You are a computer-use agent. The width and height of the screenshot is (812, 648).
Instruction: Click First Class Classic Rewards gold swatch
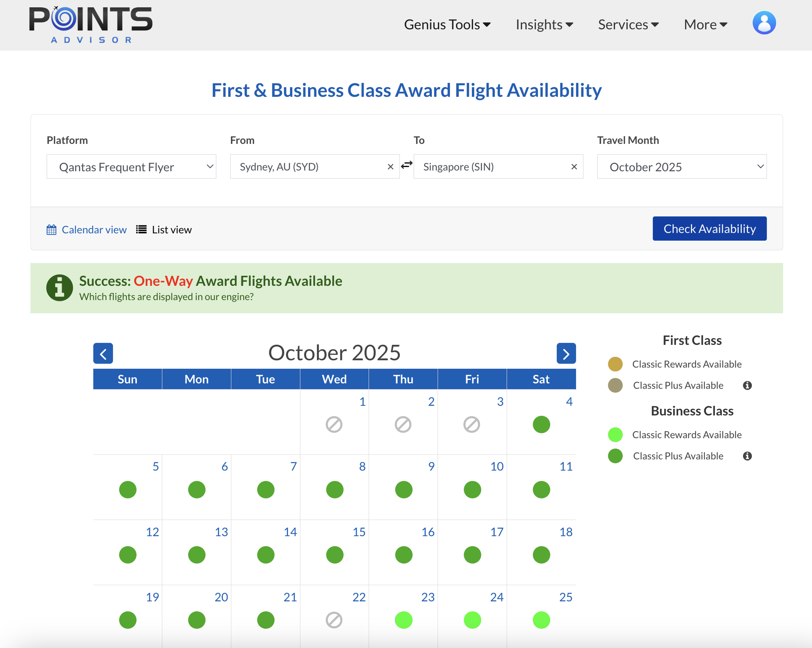click(x=615, y=364)
